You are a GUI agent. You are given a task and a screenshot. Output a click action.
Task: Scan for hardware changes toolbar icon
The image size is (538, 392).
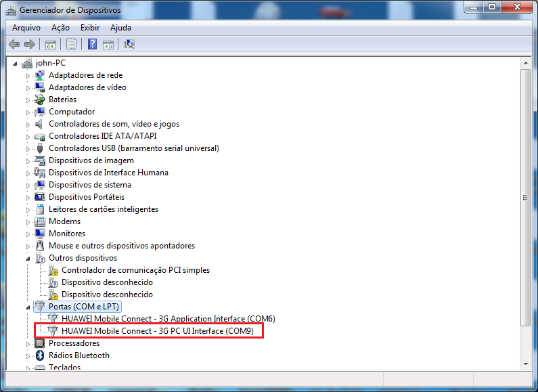pyautogui.click(x=129, y=44)
